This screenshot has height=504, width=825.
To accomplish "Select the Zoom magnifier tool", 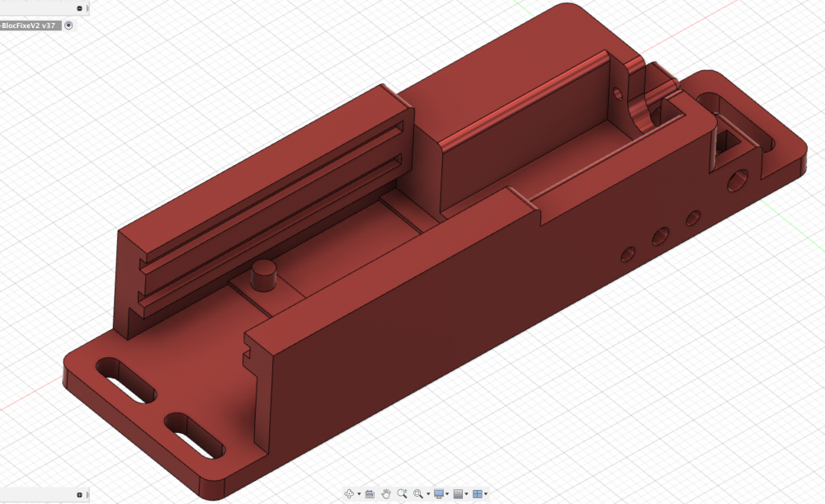I will [x=402, y=493].
